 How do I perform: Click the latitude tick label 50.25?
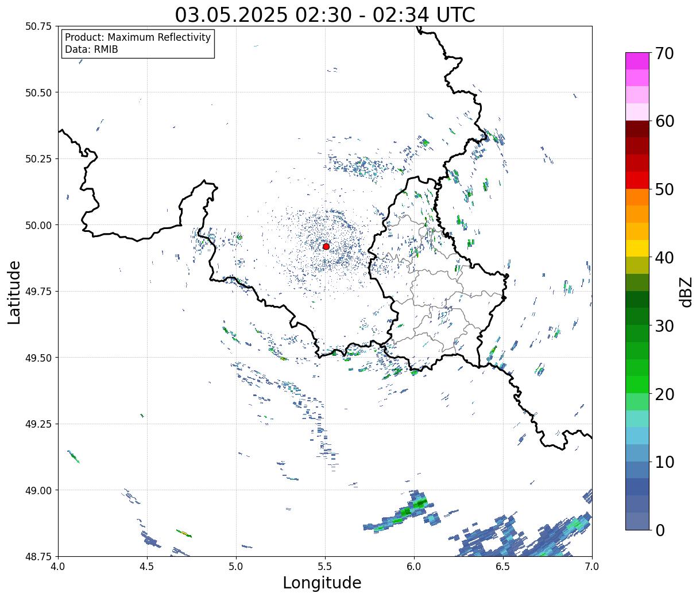point(38,159)
